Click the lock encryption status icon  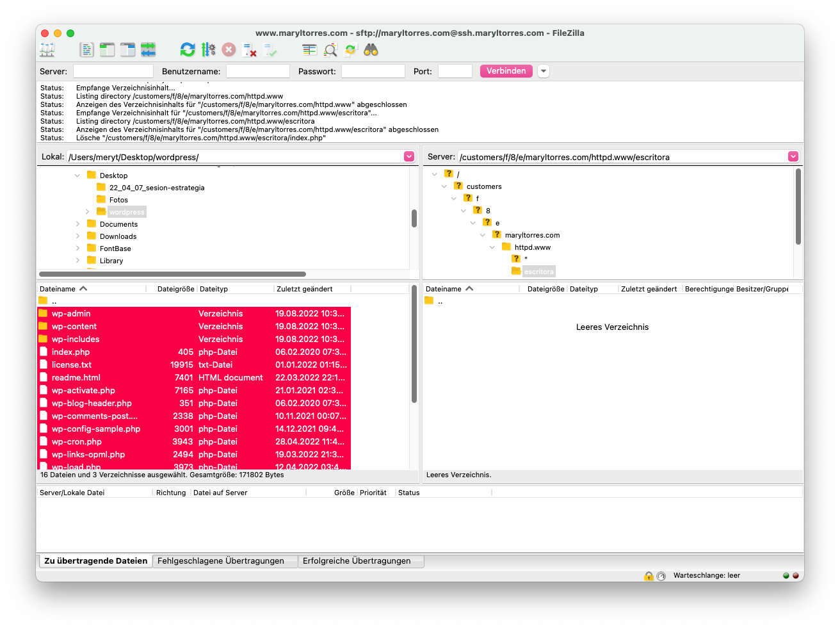(649, 576)
